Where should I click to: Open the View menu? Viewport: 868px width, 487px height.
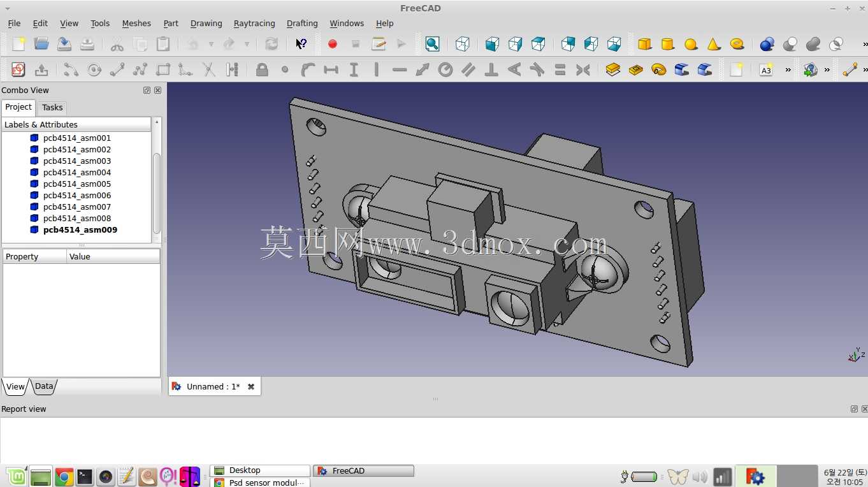click(x=69, y=24)
